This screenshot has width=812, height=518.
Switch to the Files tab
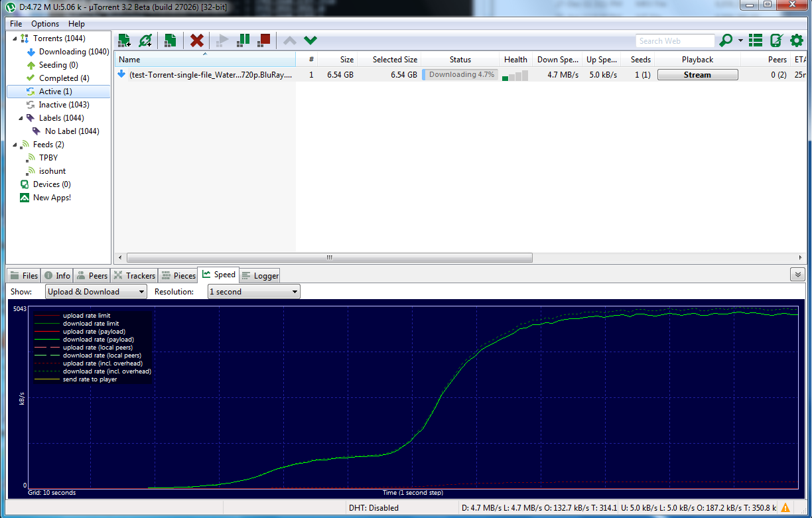coord(24,275)
